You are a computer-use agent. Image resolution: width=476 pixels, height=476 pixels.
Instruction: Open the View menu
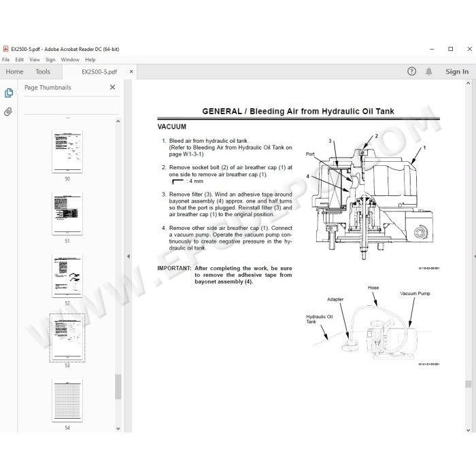(x=35, y=60)
